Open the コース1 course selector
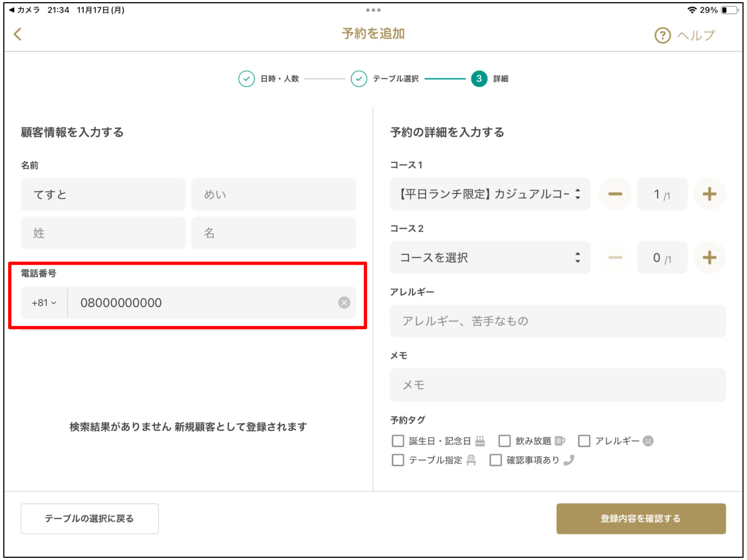 (x=489, y=194)
